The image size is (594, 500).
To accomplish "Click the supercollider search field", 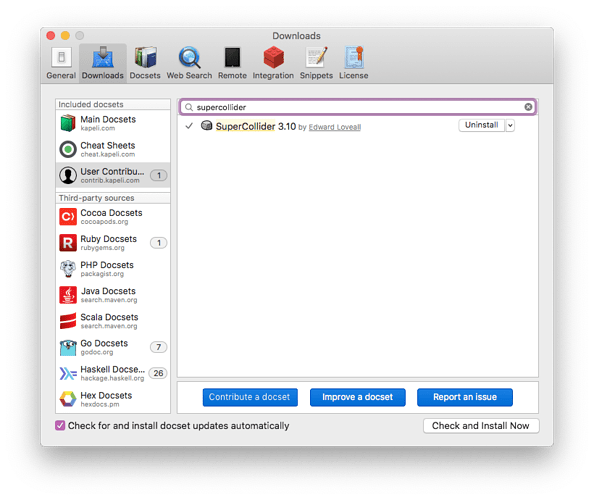I will 358,107.
